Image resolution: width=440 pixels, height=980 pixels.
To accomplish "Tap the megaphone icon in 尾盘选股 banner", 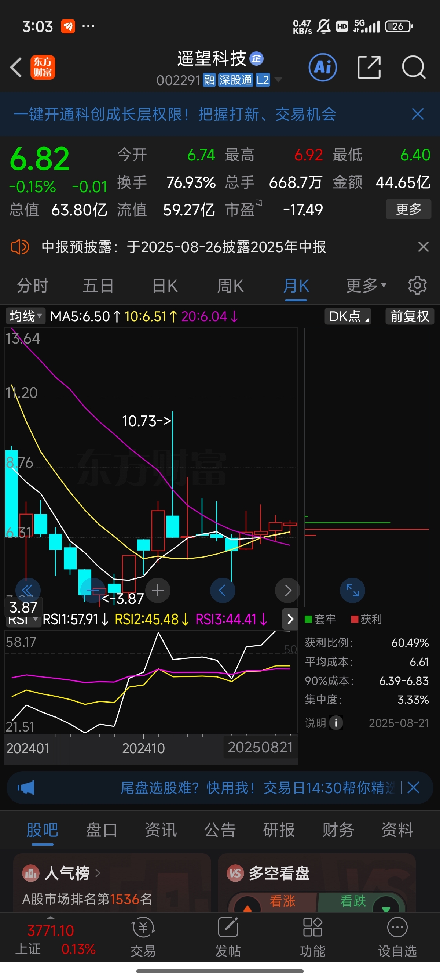I will [x=26, y=788].
